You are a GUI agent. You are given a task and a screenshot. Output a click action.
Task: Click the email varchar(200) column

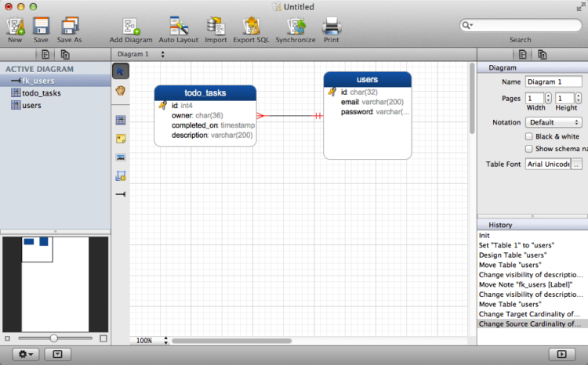[372, 102]
